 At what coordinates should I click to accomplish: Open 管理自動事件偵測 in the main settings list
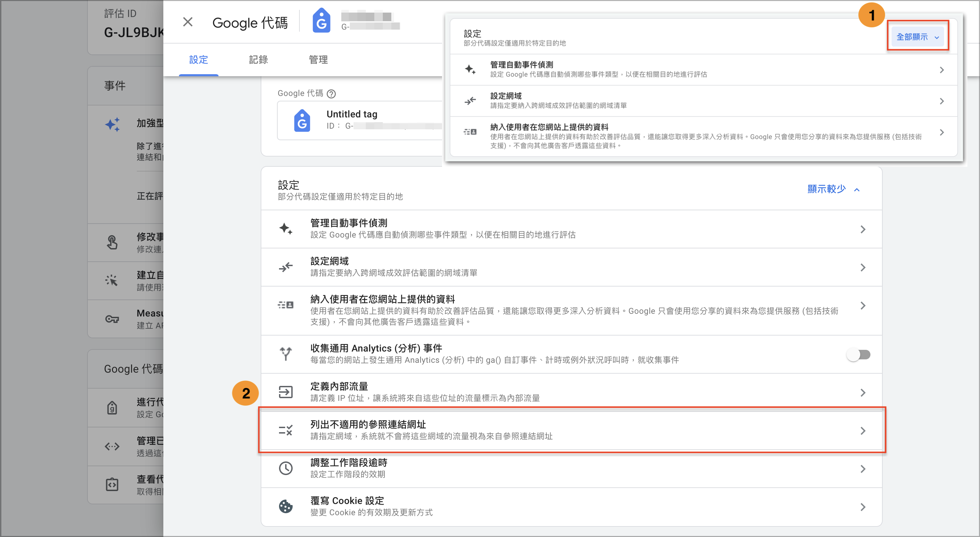pyautogui.click(x=571, y=229)
